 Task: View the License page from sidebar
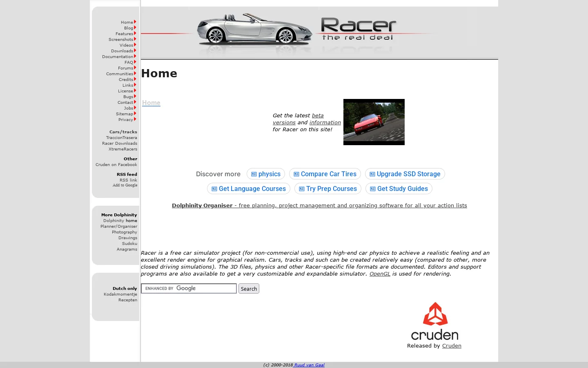coord(125,91)
